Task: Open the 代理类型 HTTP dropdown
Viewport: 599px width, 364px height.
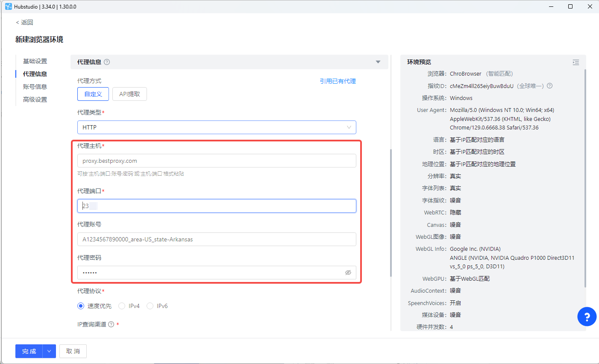Action: tap(217, 127)
